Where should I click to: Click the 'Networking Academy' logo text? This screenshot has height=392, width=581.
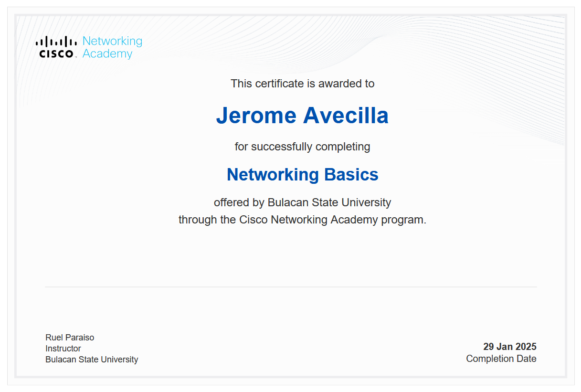[x=112, y=47]
